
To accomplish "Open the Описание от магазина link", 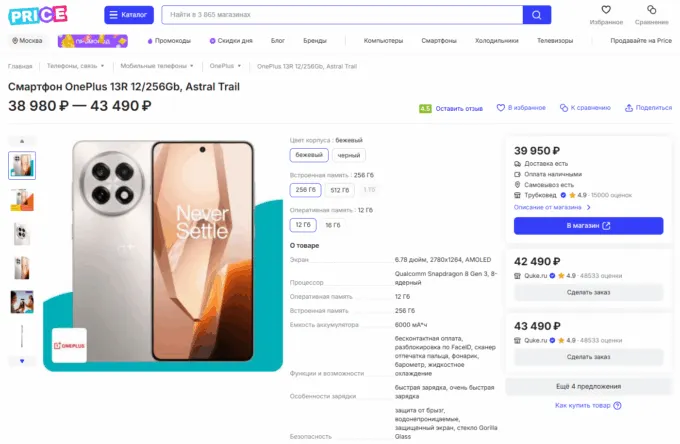I will (553, 207).
